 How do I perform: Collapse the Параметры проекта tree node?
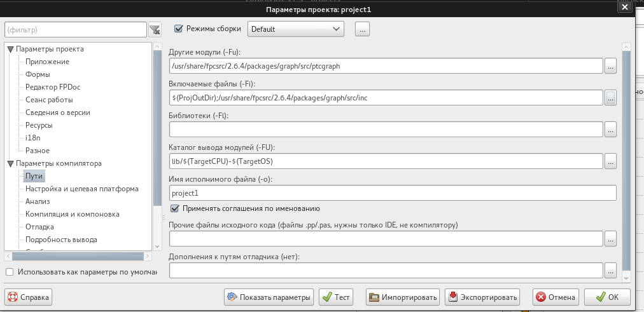pyautogui.click(x=10, y=49)
